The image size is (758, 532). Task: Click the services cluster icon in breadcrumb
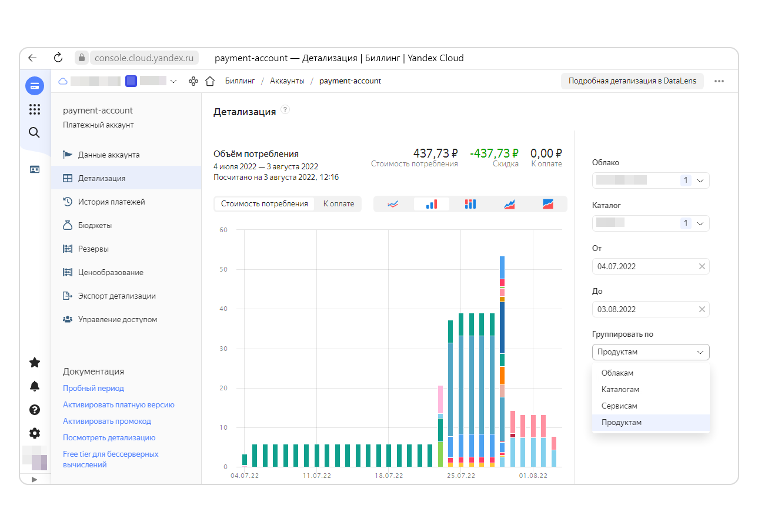pos(193,81)
